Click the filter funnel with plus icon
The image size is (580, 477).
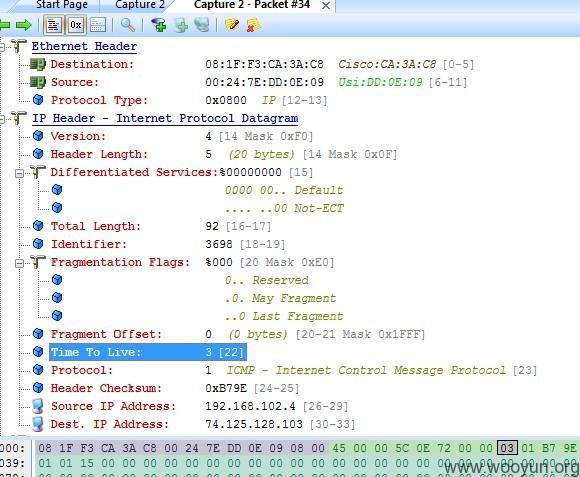tap(159, 25)
